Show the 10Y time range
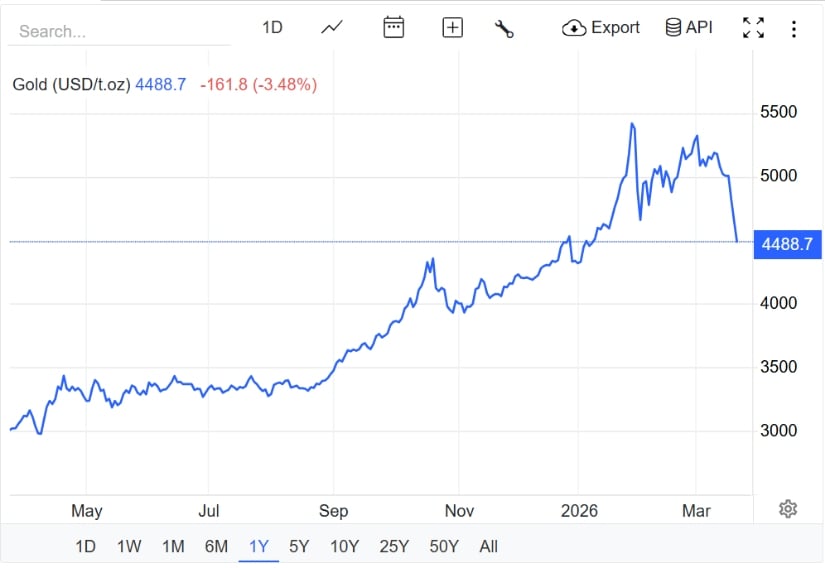Image resolution: width=825 pixels, height=568 pixels. click(x=344, y=546)
